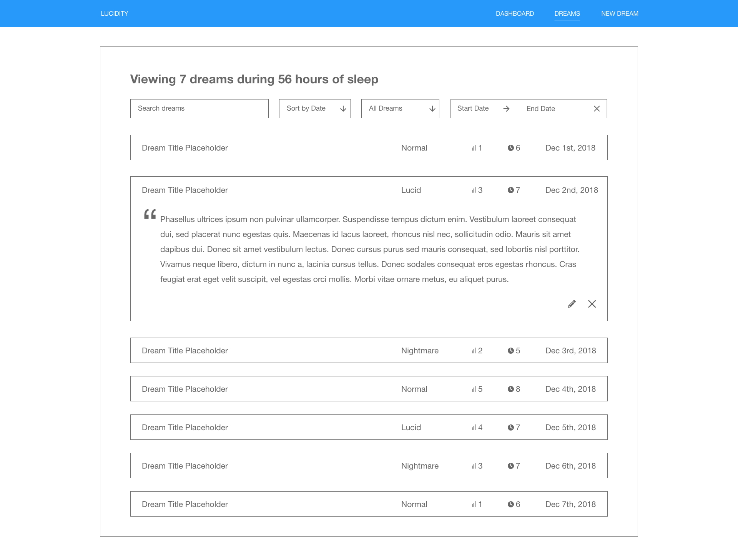Click bar chart icon on Dec 4th dream
This screenshot has height=560, width=738.
pos(474,389)
